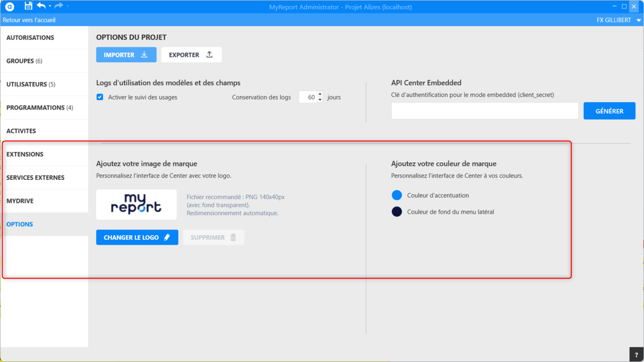Pick the accent color swatch
Viewport: 644px width, 362px height.
point(396,195)
